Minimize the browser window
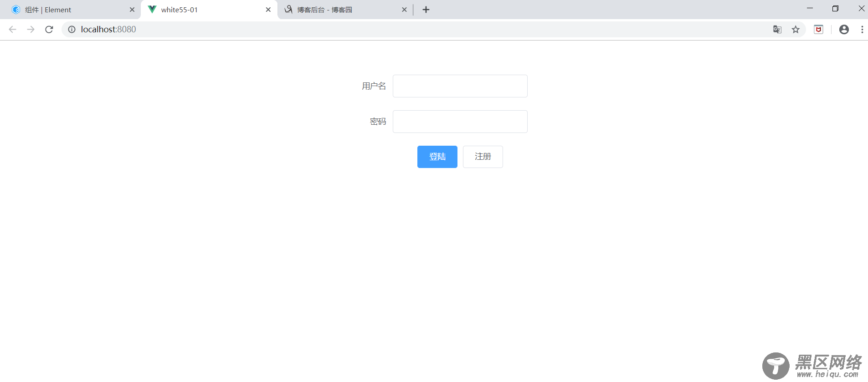 coord(810,8)
